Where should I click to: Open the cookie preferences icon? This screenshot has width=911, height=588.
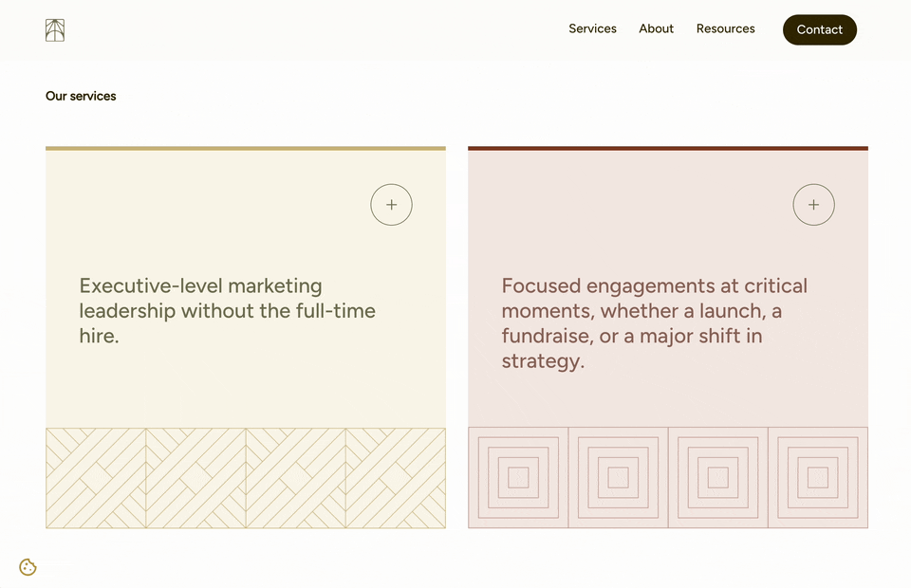28,567
